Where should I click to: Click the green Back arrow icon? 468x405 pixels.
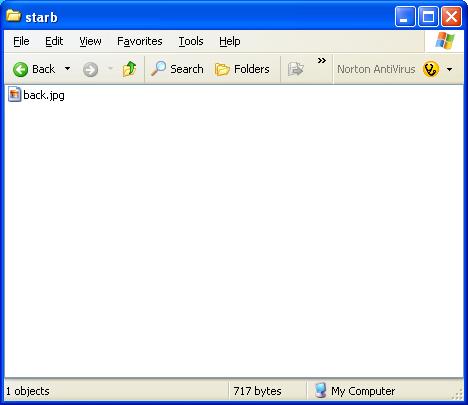(x=20, y=70)
